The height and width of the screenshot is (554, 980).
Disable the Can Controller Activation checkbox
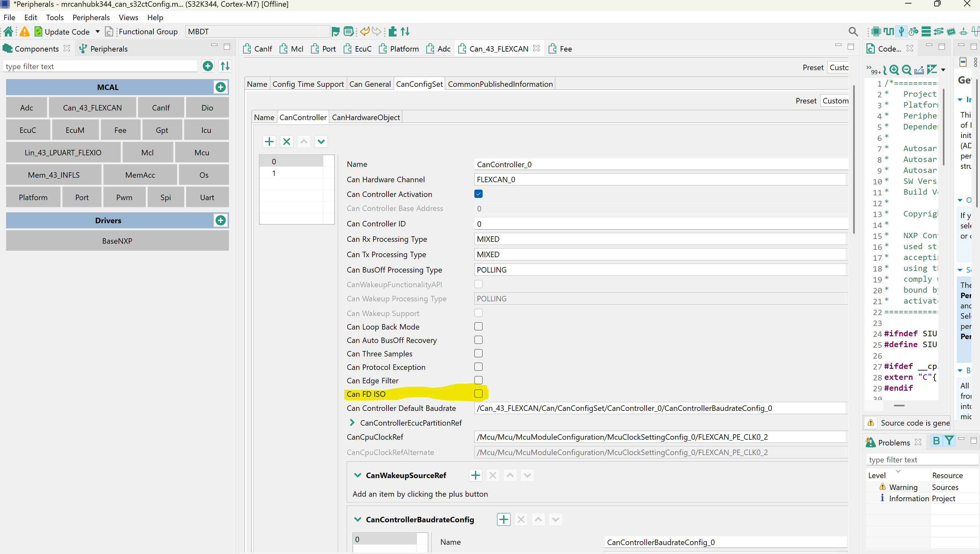tap(478, 194)
